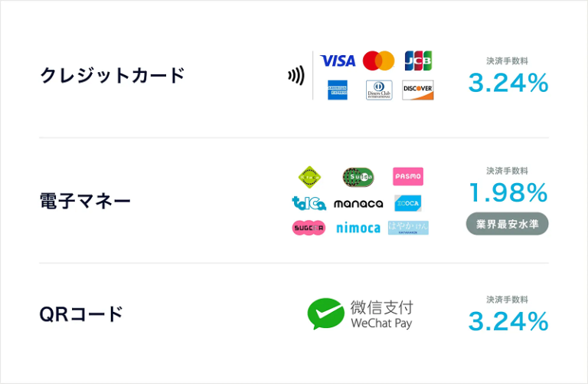Viewport: 588px width, 384px height.
Task: Select the はやかけん logo
Action: click(408, 228)
